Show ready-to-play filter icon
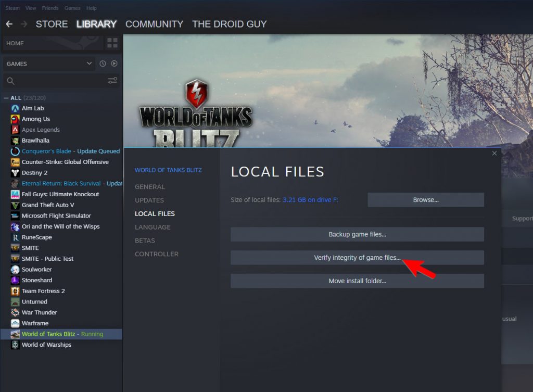 pyautogui.click(x=114, y=64)
